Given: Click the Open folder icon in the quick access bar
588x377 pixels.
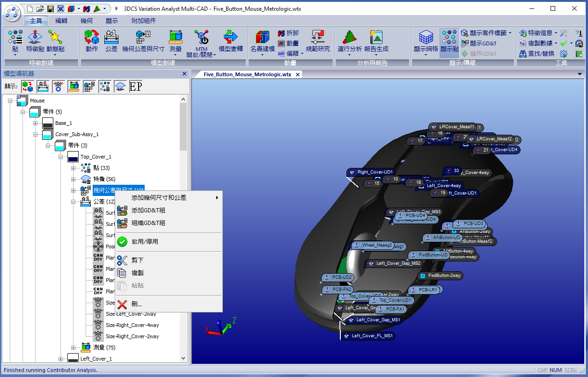Looking at the screenshot, I should pos(40,8).
